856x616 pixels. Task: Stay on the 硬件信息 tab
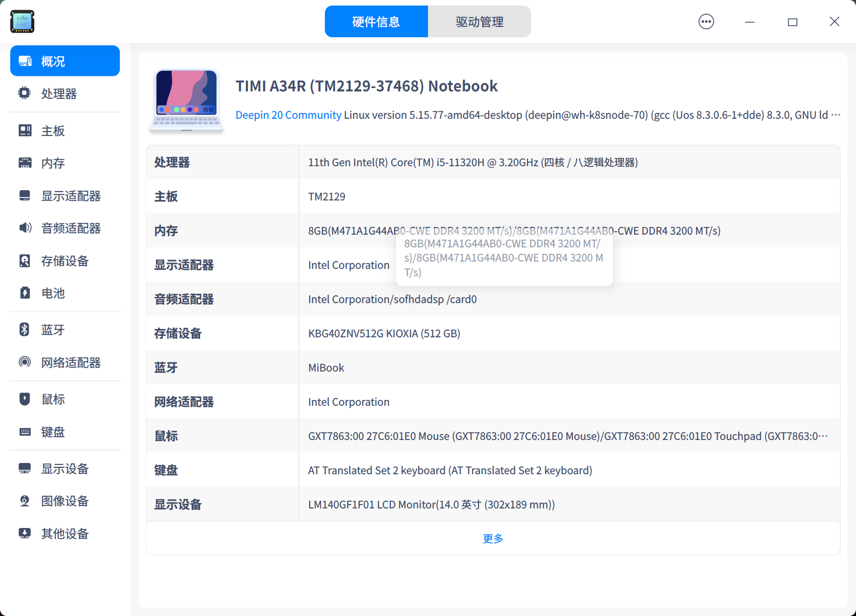pos(376,21)
